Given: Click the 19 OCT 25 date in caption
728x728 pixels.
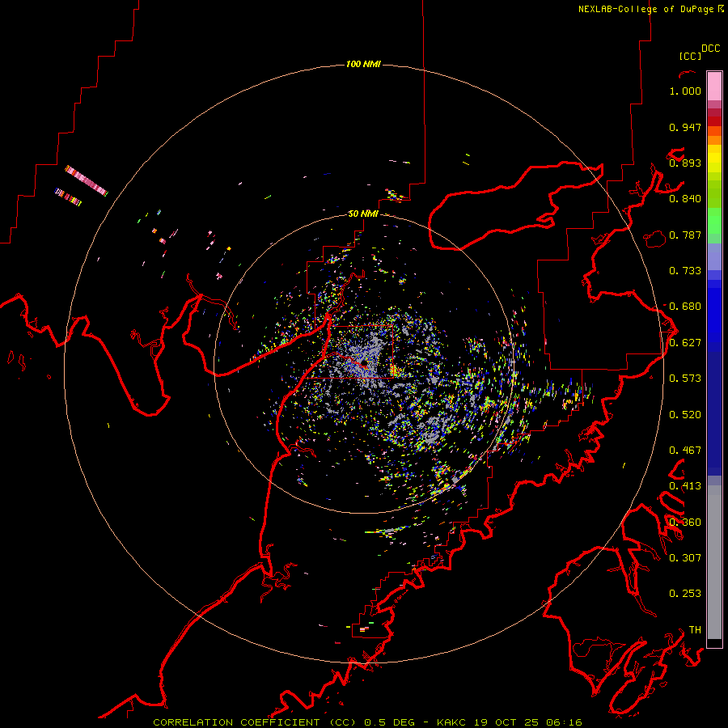Looking at the screenshot, I should (x=506, y=722).
